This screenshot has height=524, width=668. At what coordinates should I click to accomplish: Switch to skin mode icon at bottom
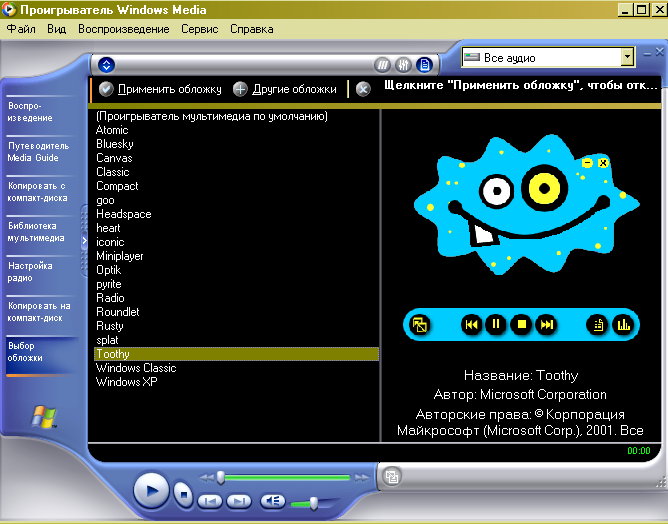[x=392, y=476]
